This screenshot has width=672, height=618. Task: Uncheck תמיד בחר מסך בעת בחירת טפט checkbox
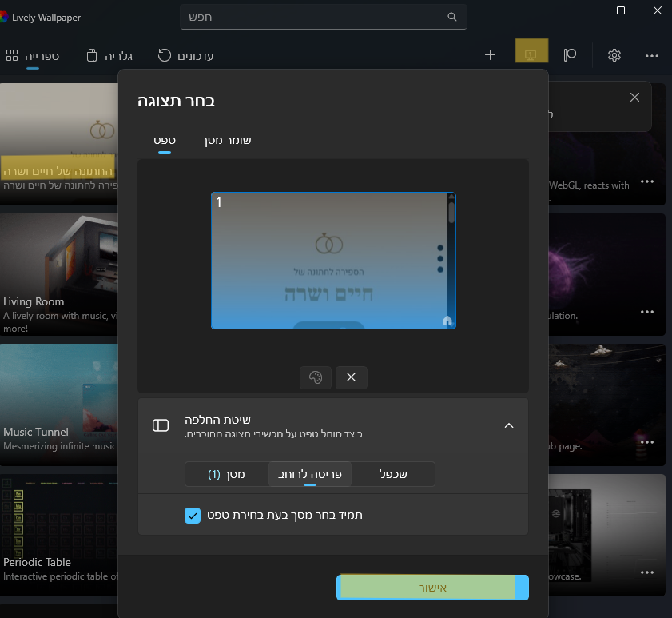tap(193, 515)
